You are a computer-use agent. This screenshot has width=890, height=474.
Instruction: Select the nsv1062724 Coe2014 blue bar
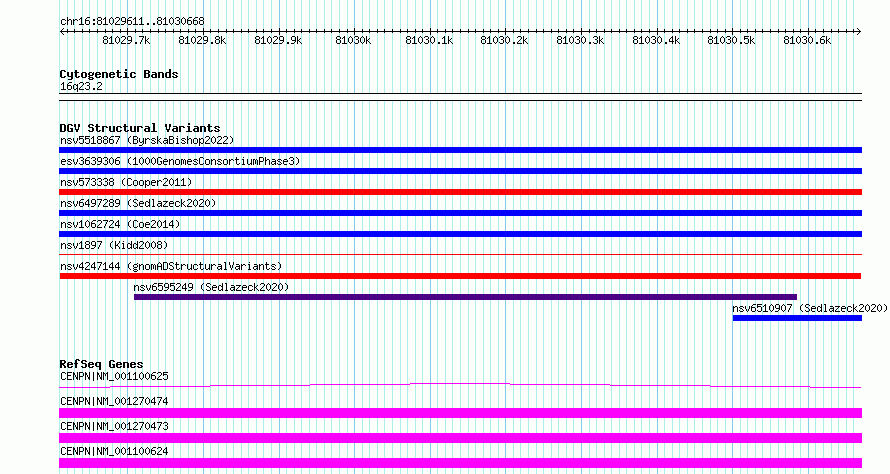460,234
